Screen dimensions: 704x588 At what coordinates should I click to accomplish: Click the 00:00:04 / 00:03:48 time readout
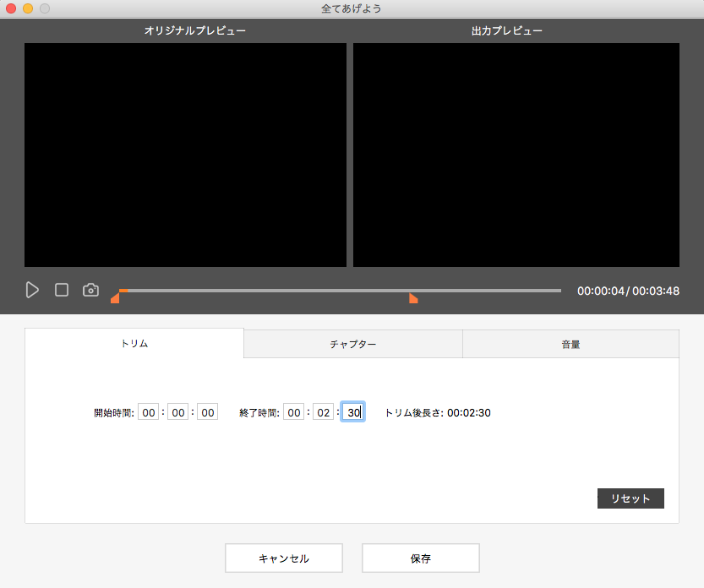628,291
